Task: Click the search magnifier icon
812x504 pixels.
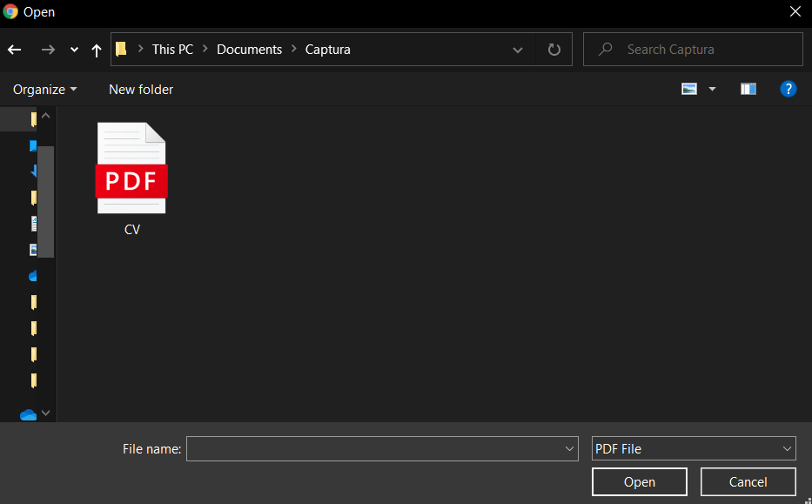Action: (x=605, y=50)
